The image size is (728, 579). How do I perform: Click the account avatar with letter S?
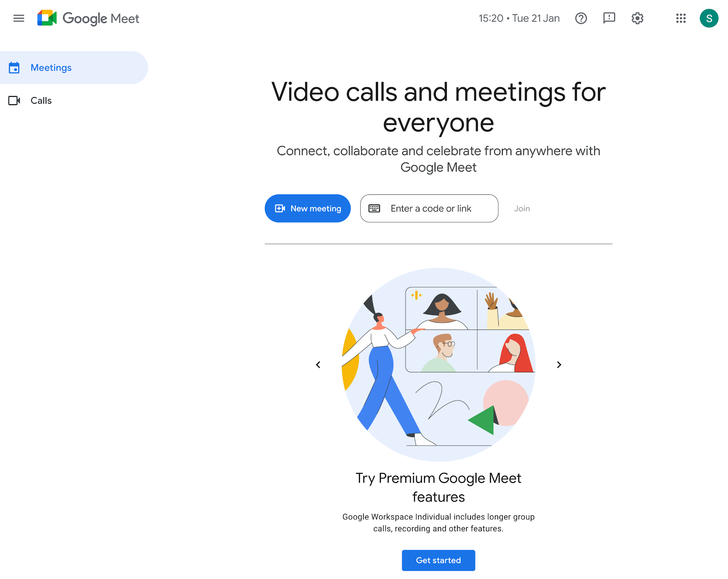point(709,18)
